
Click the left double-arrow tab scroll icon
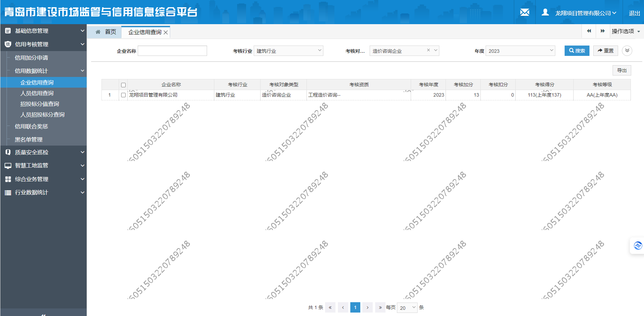click(x=589, y=31)
